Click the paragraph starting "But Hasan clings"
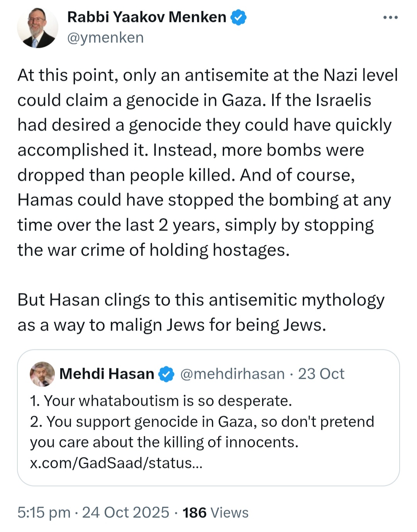 pos(201,312)
